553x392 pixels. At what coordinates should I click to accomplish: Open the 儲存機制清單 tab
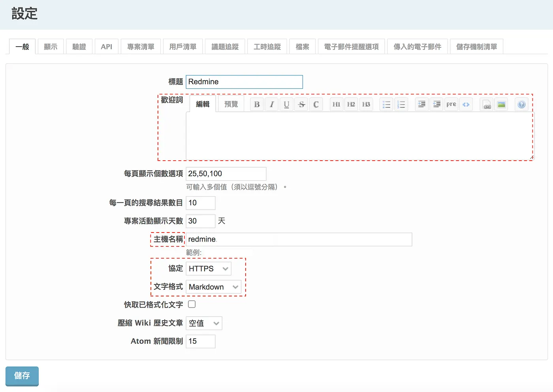(x=477, y=47)
